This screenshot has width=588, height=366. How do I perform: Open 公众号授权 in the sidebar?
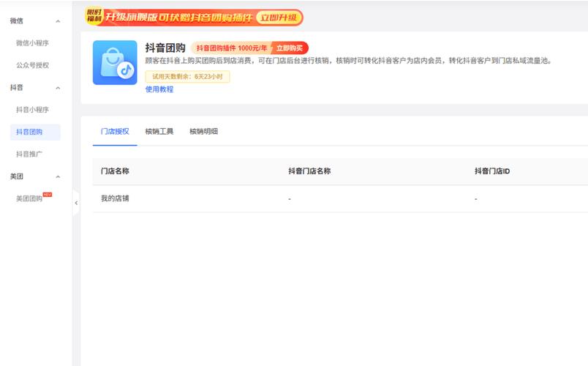32,65
